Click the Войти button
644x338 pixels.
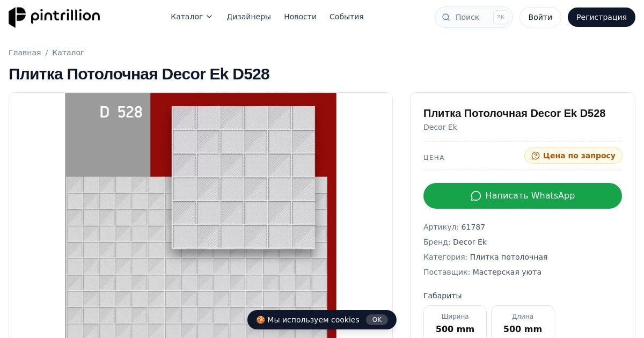pos(540,17)
